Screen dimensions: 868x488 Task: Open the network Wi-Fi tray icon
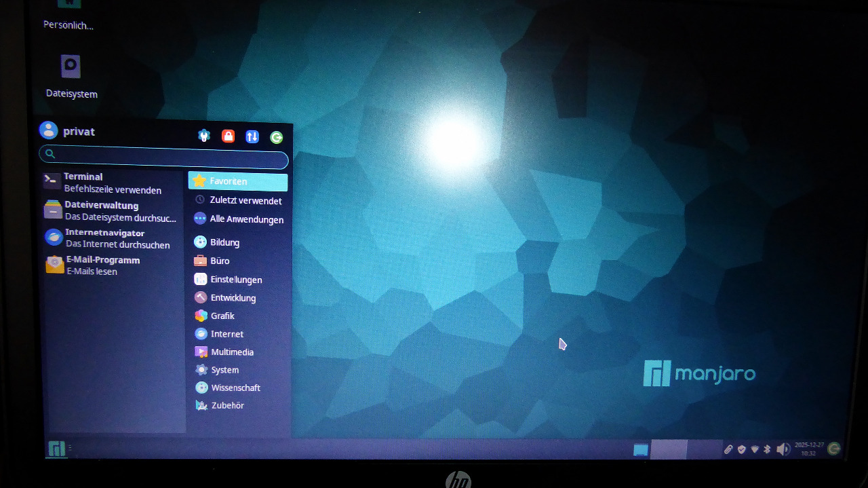click(x=755, y=449)
